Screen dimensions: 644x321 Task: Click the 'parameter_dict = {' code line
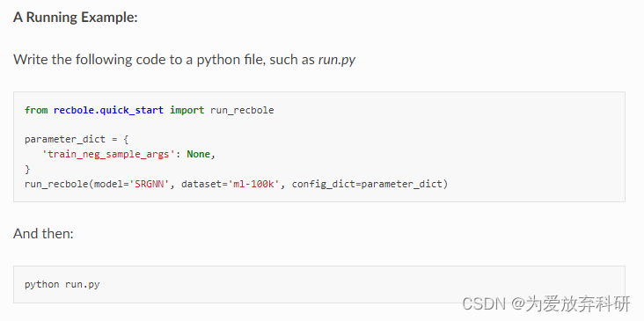click(x=77, y=139)
